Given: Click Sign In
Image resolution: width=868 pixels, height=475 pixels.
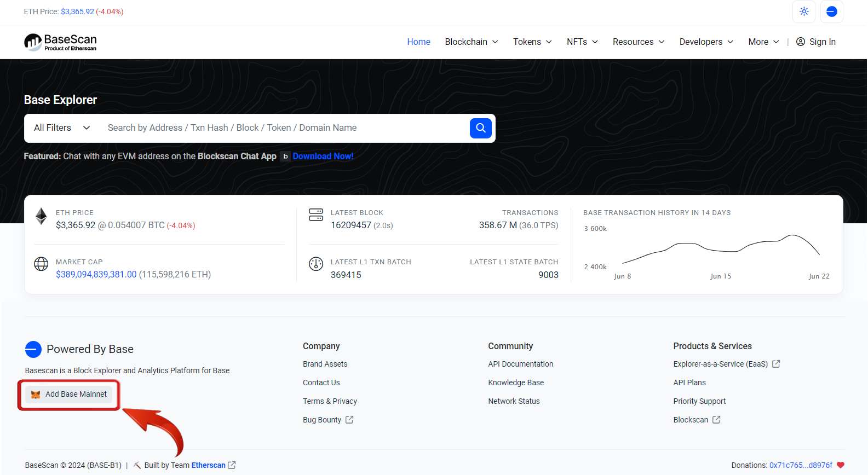Looking at the screenshot, I should tap(816, 42).
